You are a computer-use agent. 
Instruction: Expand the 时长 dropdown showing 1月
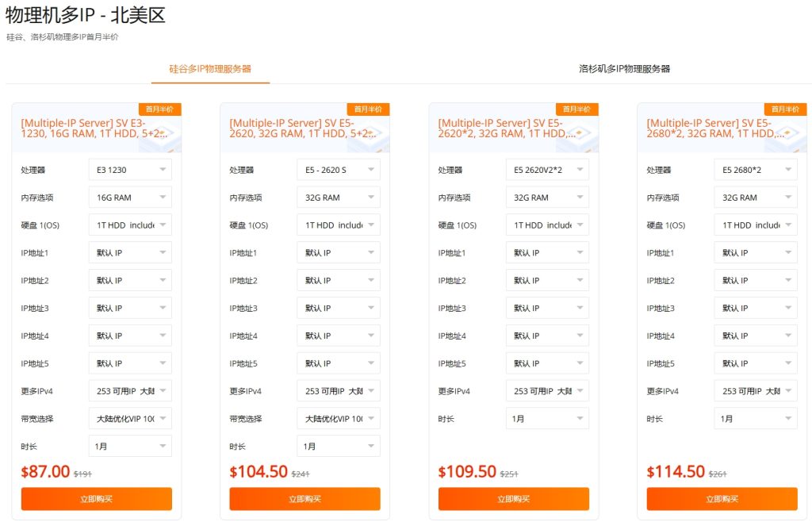130,446
